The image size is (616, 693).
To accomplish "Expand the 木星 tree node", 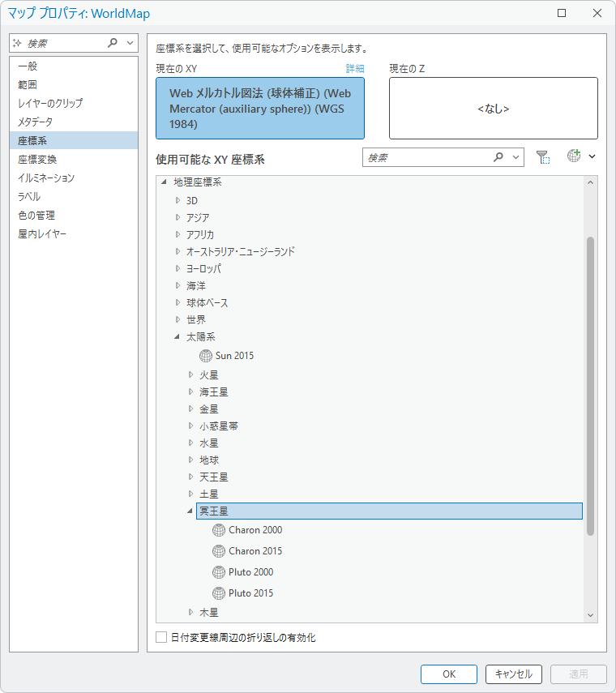I will point(190,612).
